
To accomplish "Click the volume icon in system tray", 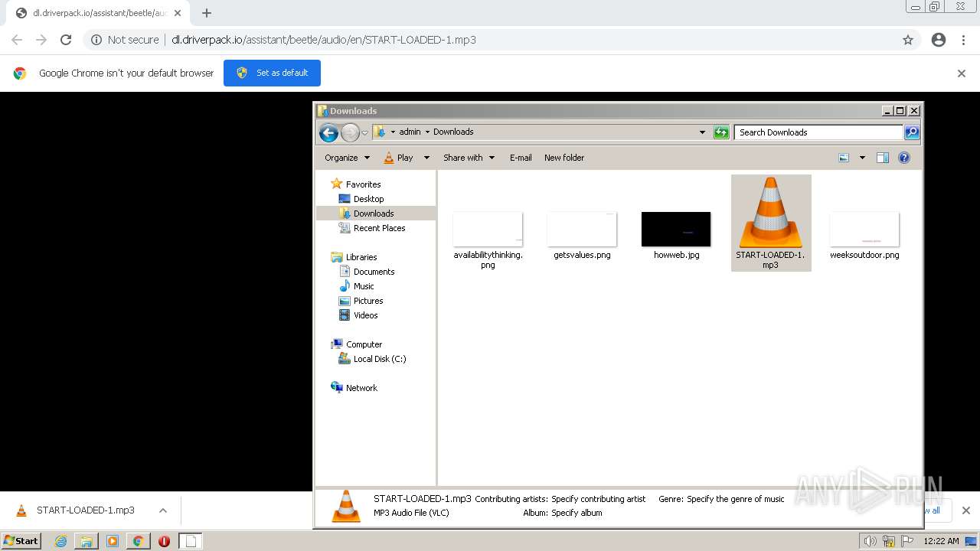I will click(x=870, y=541).
